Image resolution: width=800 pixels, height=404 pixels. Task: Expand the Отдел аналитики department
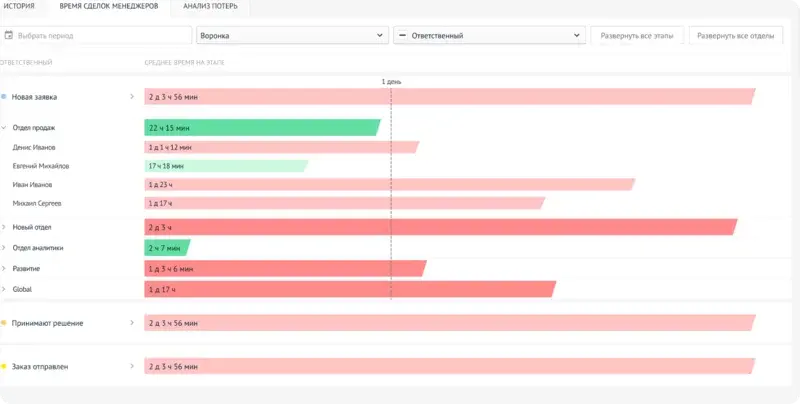(4, 248)
